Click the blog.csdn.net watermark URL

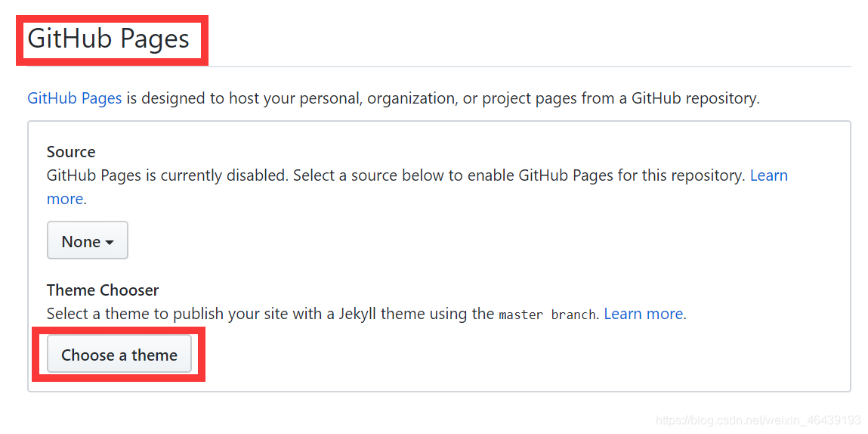[758, 420]
